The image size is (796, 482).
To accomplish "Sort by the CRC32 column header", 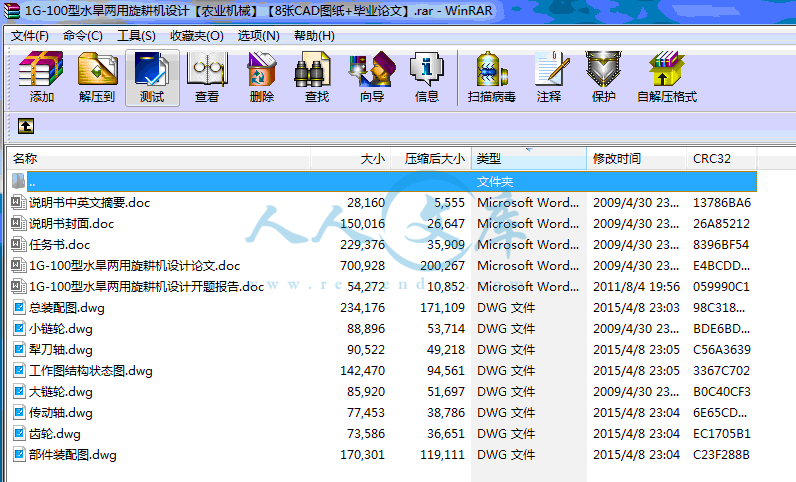I will pyautogui.click(x=721, y=158).
